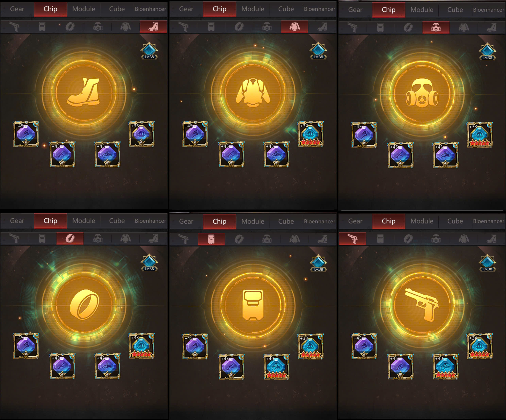This screenshot has width=506, height=420.
Task: Select the +43 purple motorcycle chip
Action: (276, 154)
